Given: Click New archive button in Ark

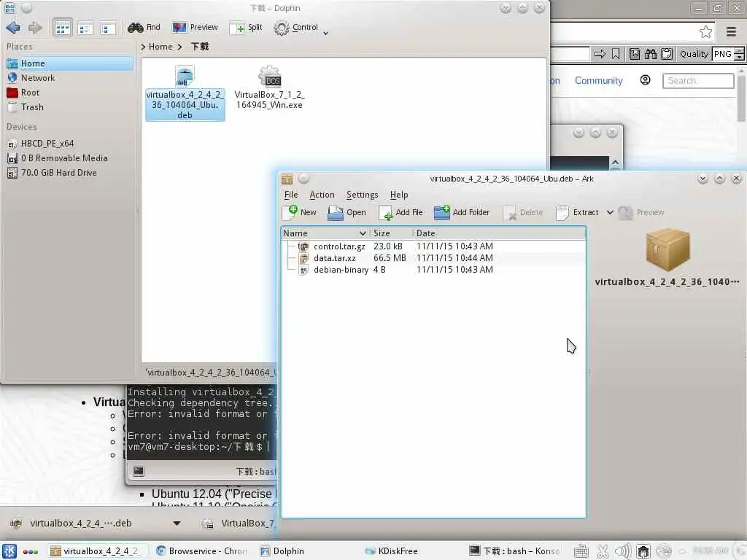Looking at the screenshot, I should pyautogui.click(x=300, y=212).
